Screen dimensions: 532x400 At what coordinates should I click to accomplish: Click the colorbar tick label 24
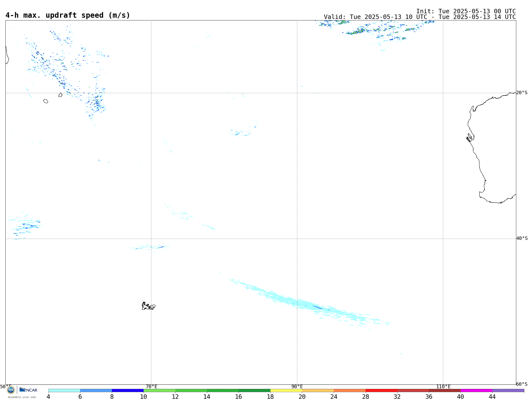[x=334, y=397]
